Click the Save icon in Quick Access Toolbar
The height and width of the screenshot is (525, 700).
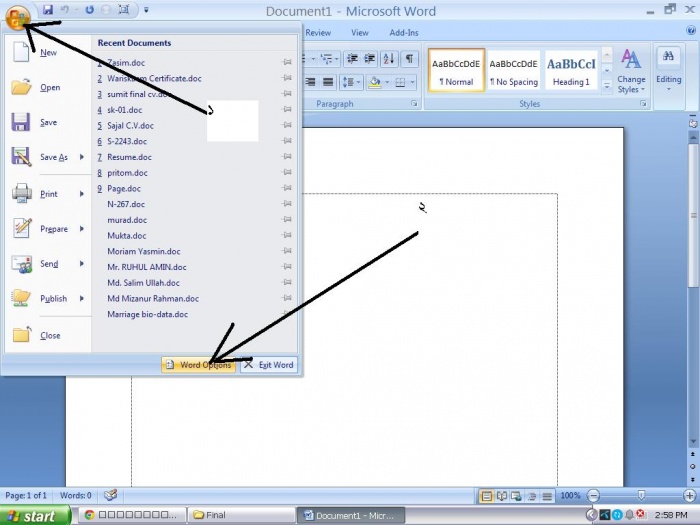(48, 10)
